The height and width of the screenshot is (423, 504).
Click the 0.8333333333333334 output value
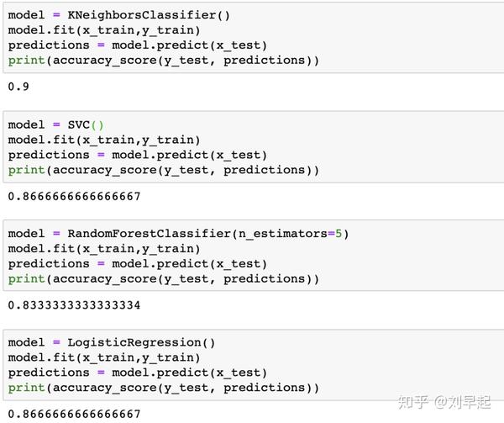(74, 305)
